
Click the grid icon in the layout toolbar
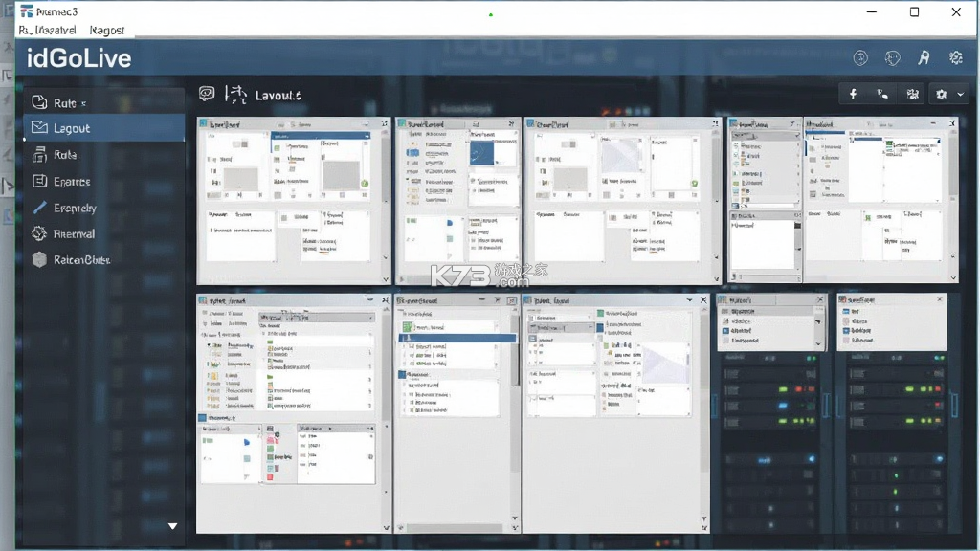coord(912,95)
